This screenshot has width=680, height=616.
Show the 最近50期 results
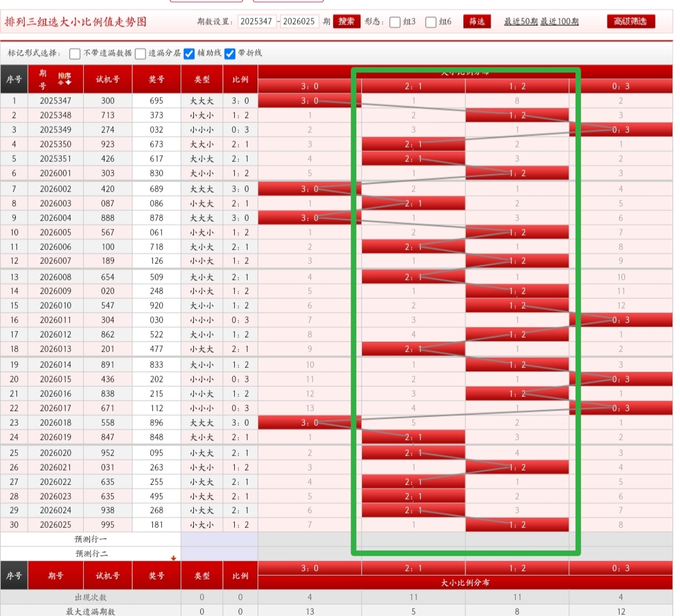521,21
